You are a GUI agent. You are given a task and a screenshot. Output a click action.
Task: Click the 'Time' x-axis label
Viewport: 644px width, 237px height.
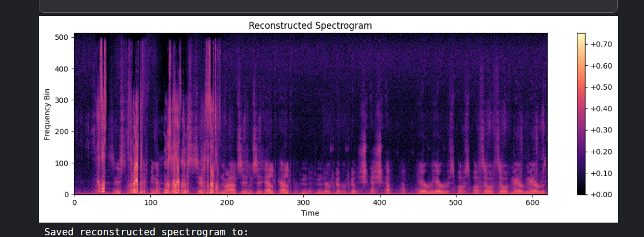[310, 213]
